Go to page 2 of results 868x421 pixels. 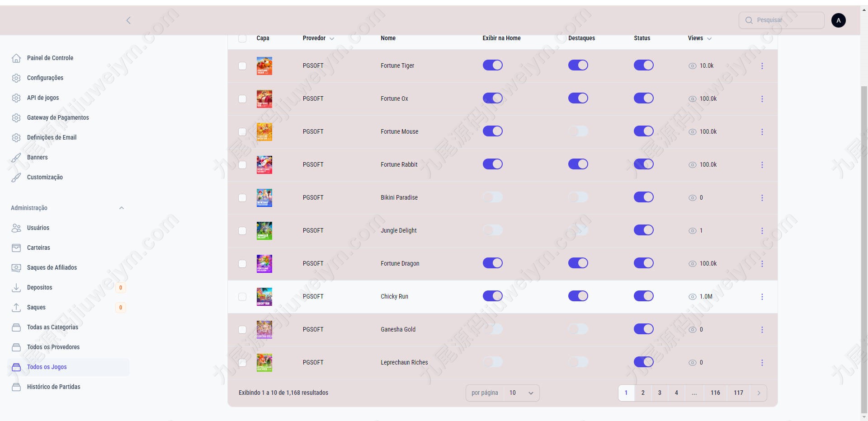[643, 393]
